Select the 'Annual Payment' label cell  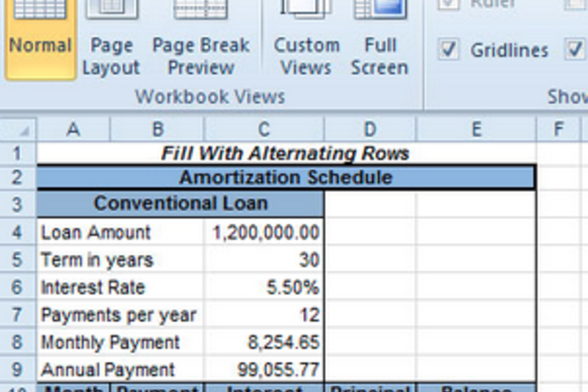point(120,369)
